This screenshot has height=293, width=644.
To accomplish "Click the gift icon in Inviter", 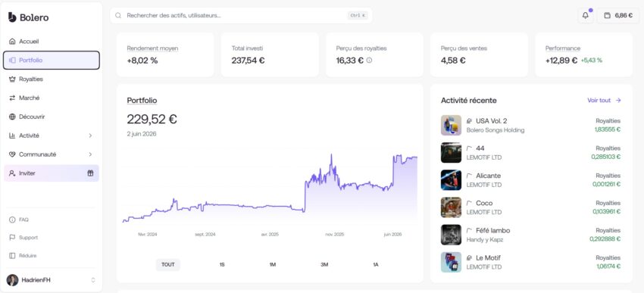I will tap(90, 173).
